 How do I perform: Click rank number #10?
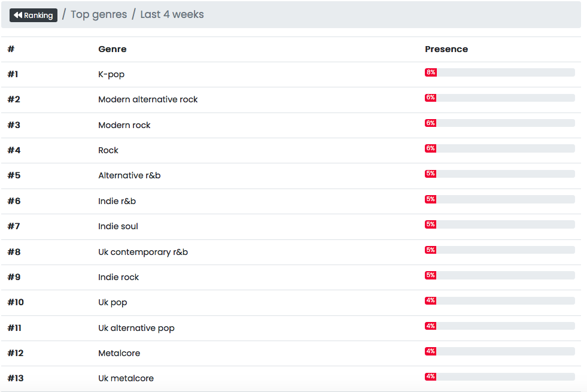[x=16, y=302]
